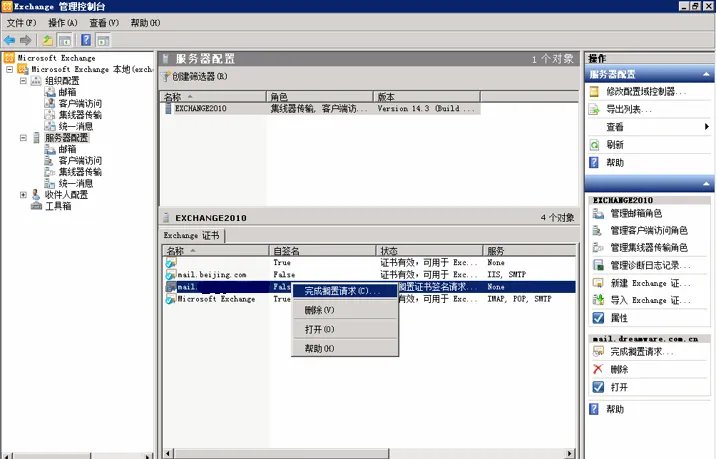Sort certificates by 服务 column header

pyautogui.click(x=529, y=251)
